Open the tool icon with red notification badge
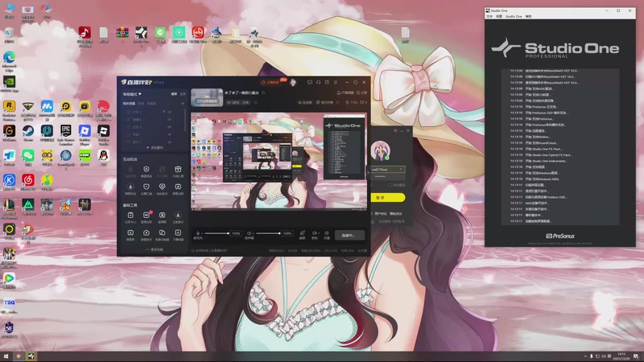This screenshot has width=644, height=362. tap(147, 215)
